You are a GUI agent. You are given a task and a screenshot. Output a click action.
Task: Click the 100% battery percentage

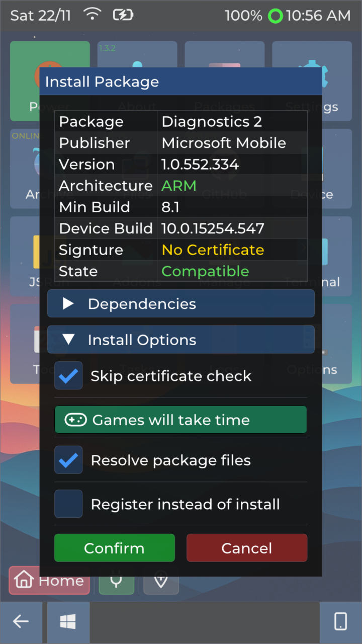(243, 16)
